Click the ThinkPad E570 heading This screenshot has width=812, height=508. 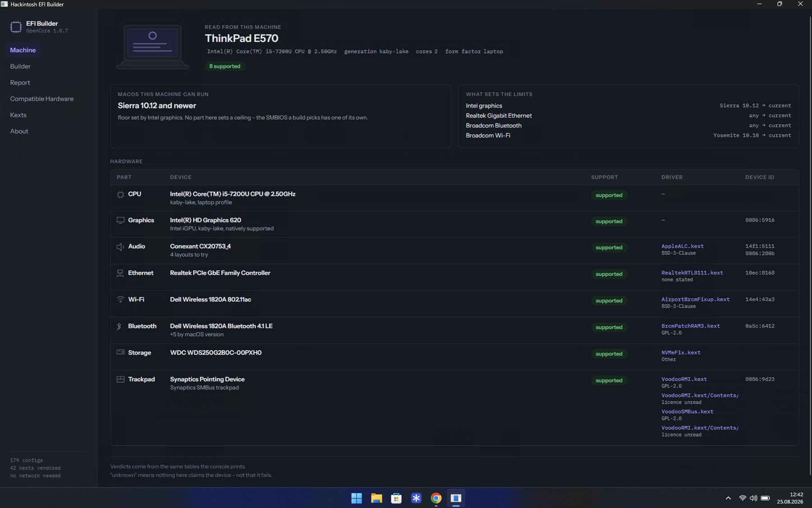pyautogui.click(x=241, y=38)
